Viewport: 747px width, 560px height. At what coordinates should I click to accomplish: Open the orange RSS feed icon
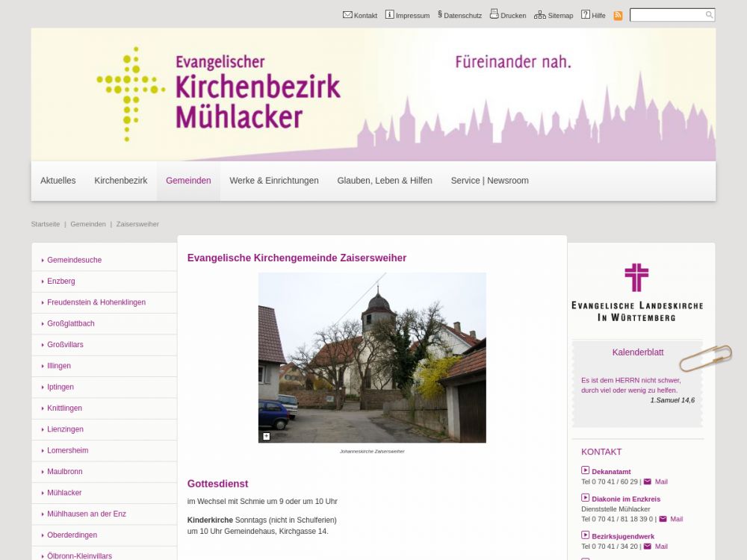point(618,15)
